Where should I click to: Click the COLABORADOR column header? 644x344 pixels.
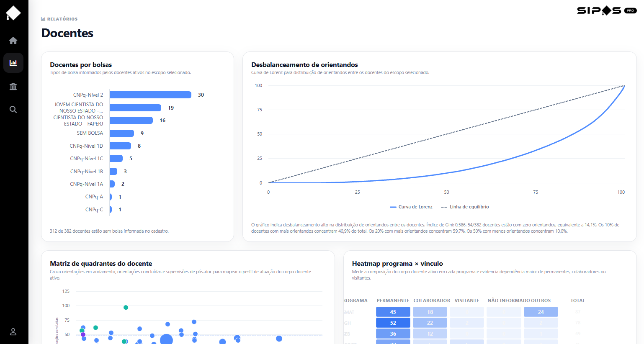coord(432,300)
